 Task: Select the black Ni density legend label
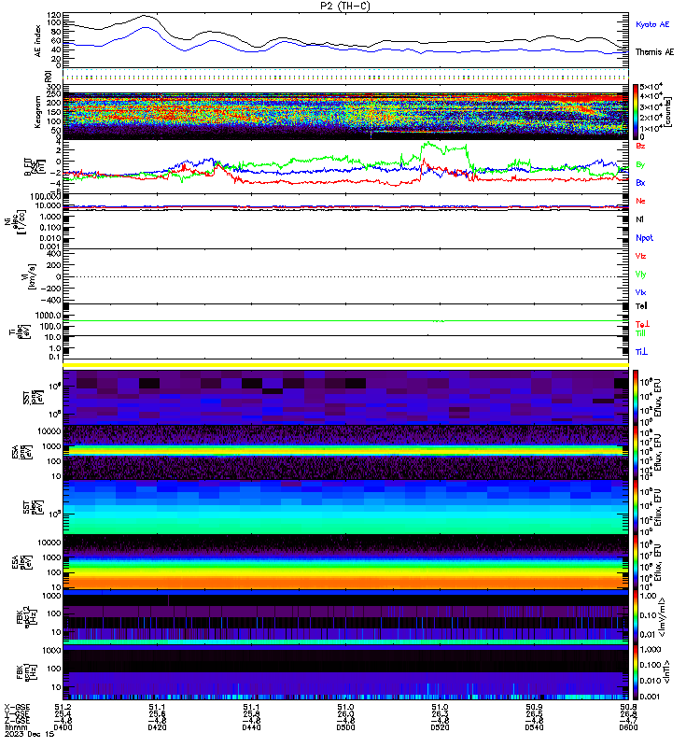click(639, 219)
